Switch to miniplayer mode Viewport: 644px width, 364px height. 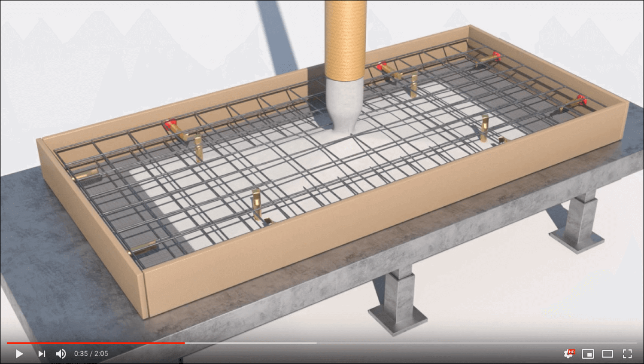click(x=588, y=354)
